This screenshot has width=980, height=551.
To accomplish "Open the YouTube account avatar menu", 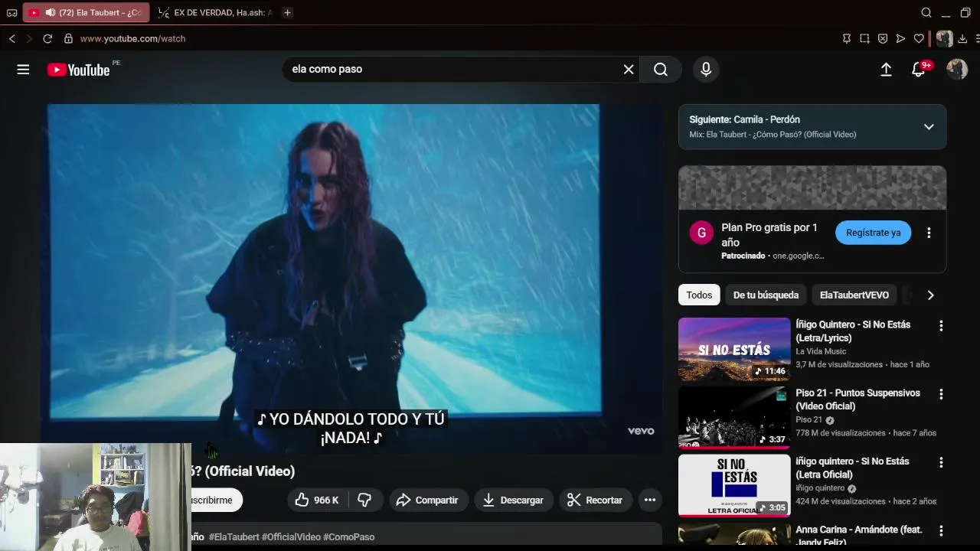I will point(957,70).
